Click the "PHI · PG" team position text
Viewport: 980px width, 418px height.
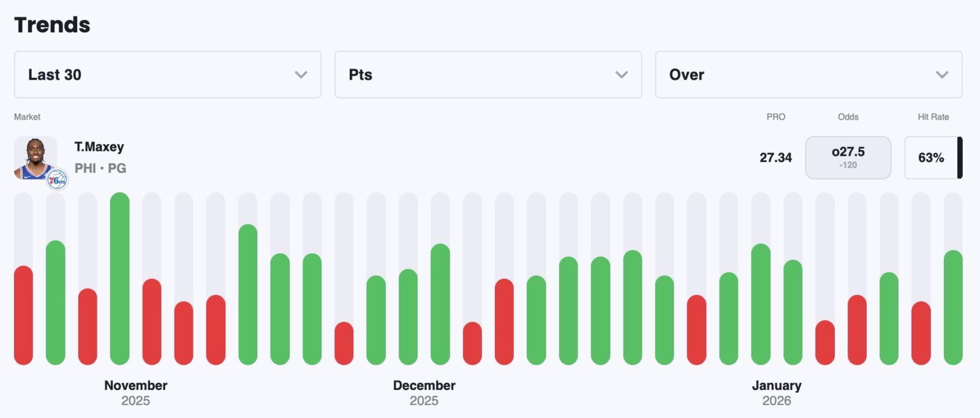(100, 169)
